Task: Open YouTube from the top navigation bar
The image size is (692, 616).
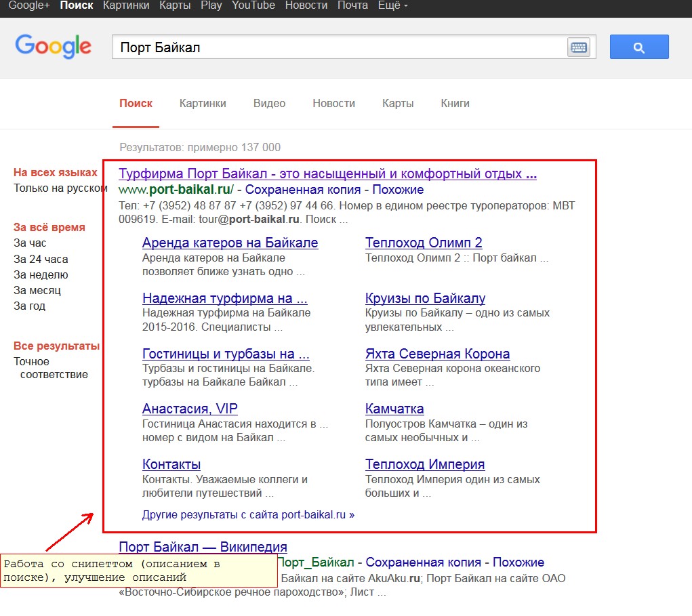Action: coord(253,5)
